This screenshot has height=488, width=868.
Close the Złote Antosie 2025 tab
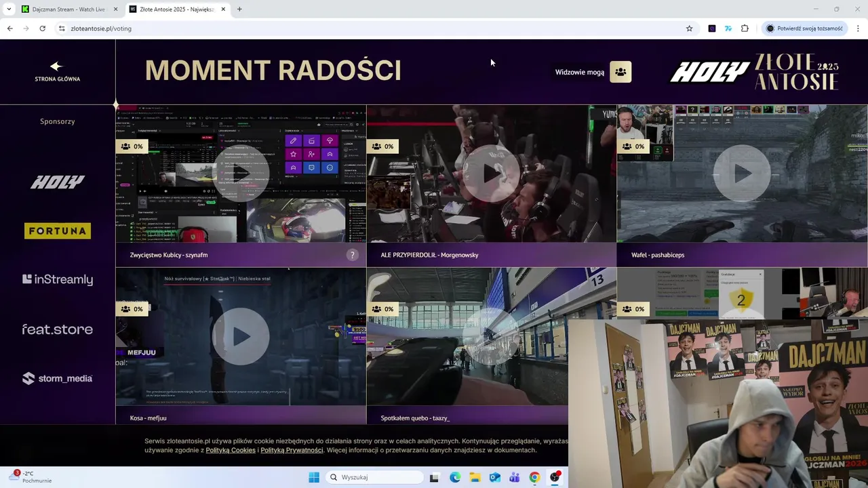pos(223,9)
